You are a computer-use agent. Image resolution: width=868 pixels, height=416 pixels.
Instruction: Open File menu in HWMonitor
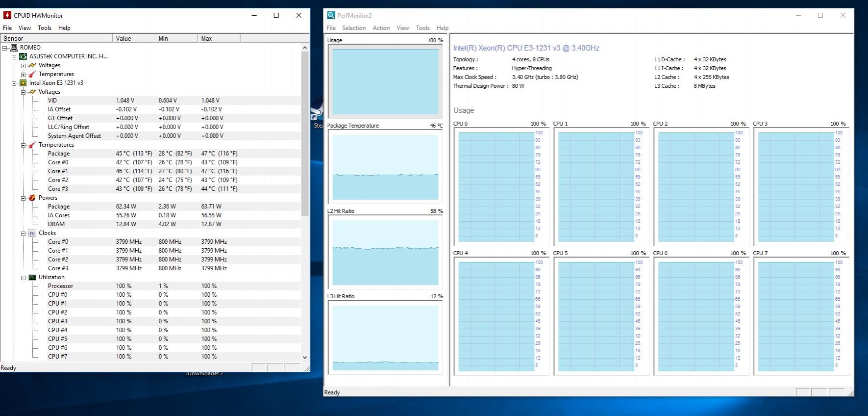7,28
